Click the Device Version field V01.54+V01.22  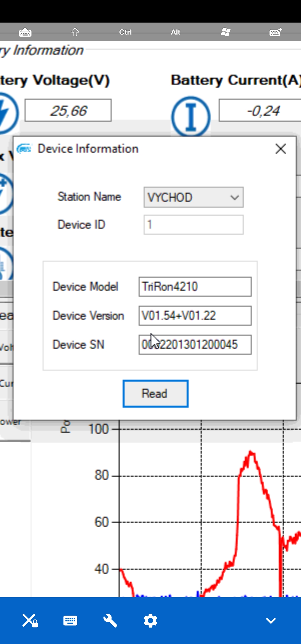[195, 316]
